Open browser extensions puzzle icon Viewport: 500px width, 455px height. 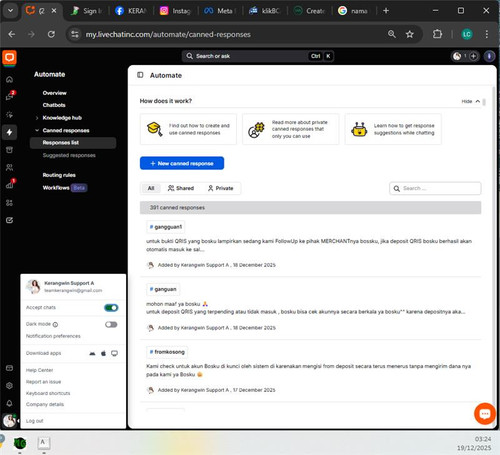click(x=437, y=34)
